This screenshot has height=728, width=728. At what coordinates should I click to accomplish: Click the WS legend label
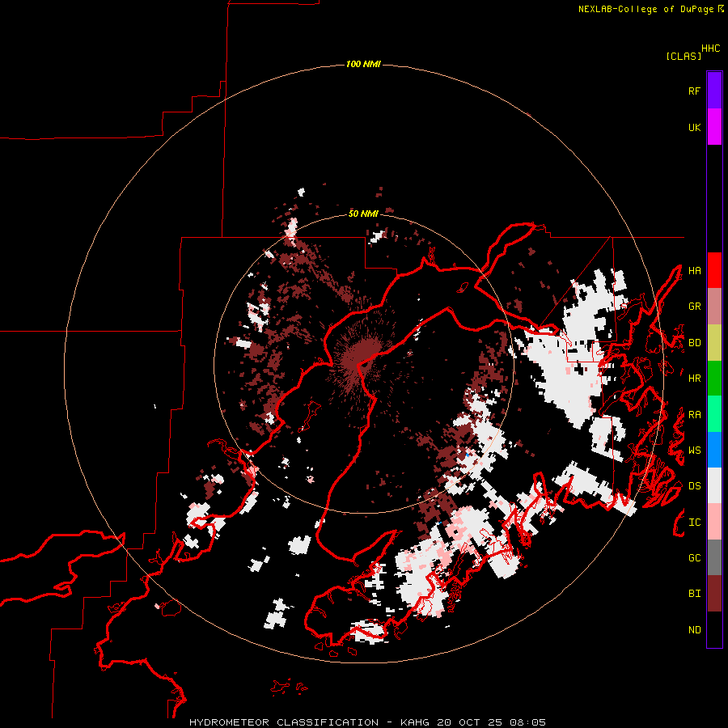pos(694,451)
